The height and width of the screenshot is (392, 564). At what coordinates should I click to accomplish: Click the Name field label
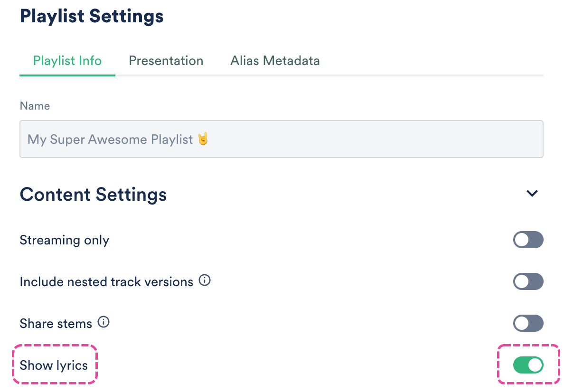click(x=35, y=106)
